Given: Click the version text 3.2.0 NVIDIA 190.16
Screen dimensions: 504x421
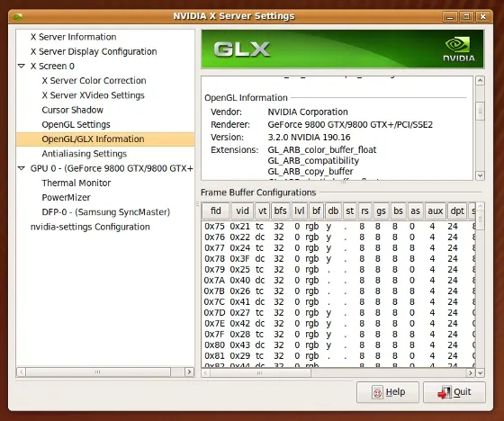Looking at the screenshot, I should [309, 138].
